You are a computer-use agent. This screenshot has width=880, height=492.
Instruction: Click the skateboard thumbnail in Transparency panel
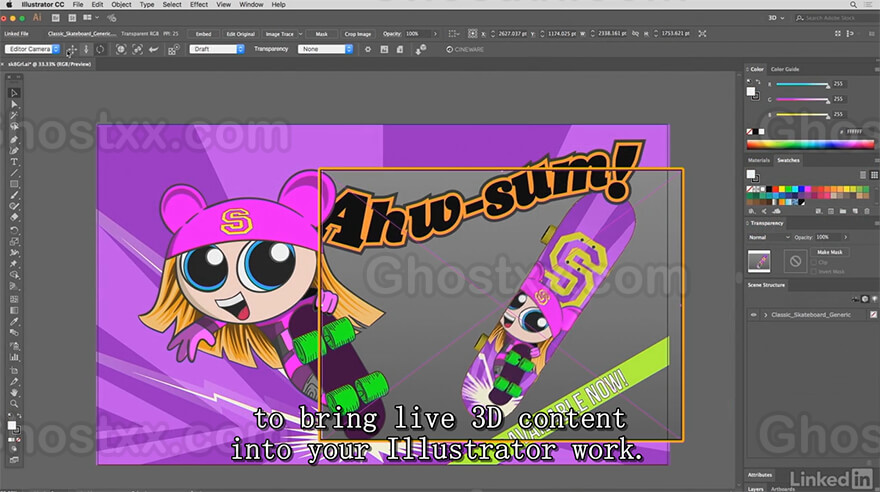[759, 261]
